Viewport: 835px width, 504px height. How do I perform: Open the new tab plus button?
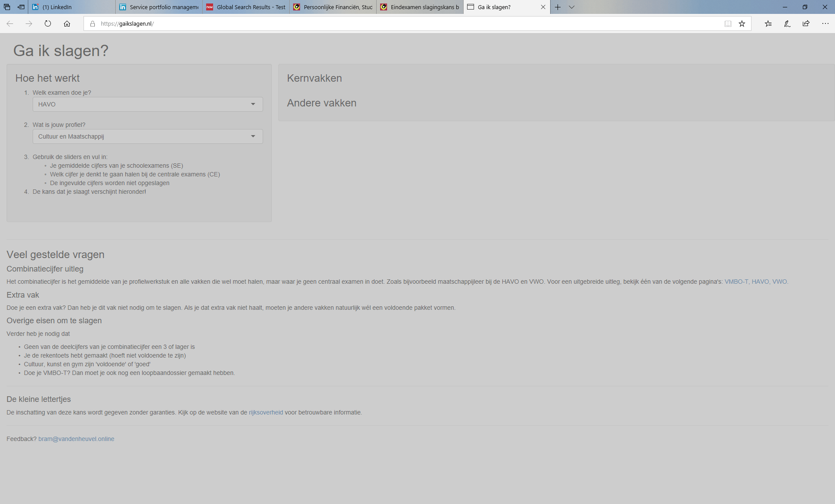[x=558, y=7]
